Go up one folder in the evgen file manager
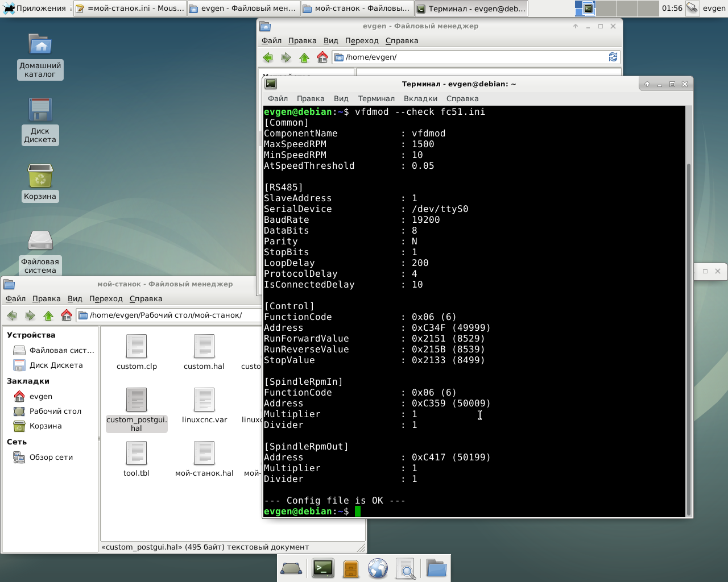728x582 pixels. [304, 57]
